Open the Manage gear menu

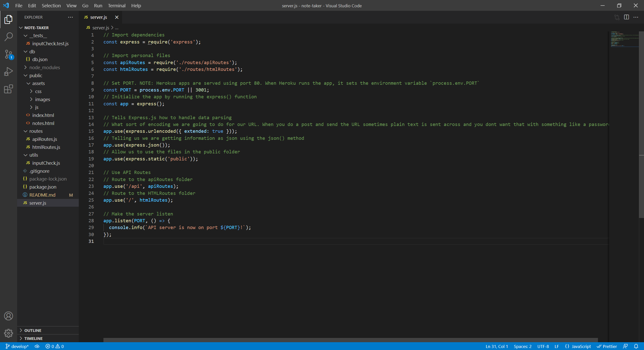click(8, 333)
